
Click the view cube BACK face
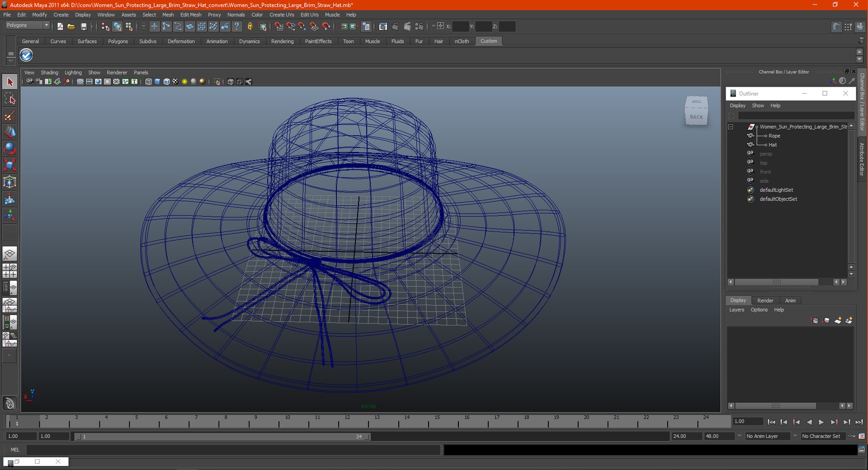(696, 117)
